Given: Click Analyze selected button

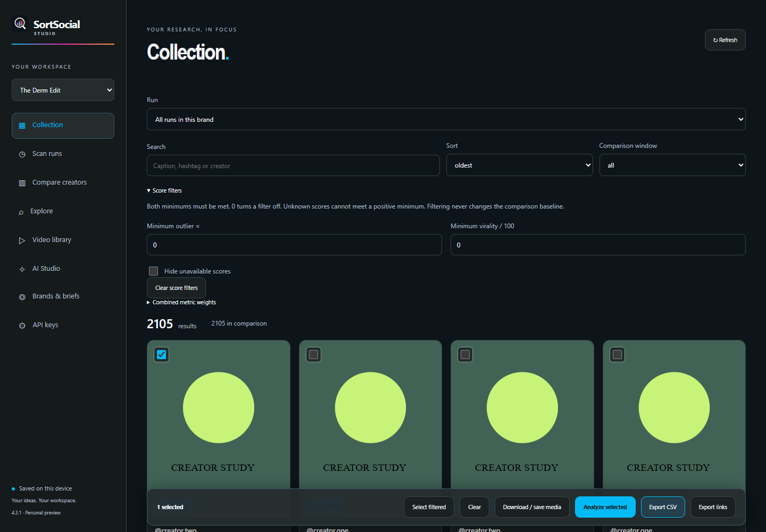Looking at the screenshot, I should (605, 507).
